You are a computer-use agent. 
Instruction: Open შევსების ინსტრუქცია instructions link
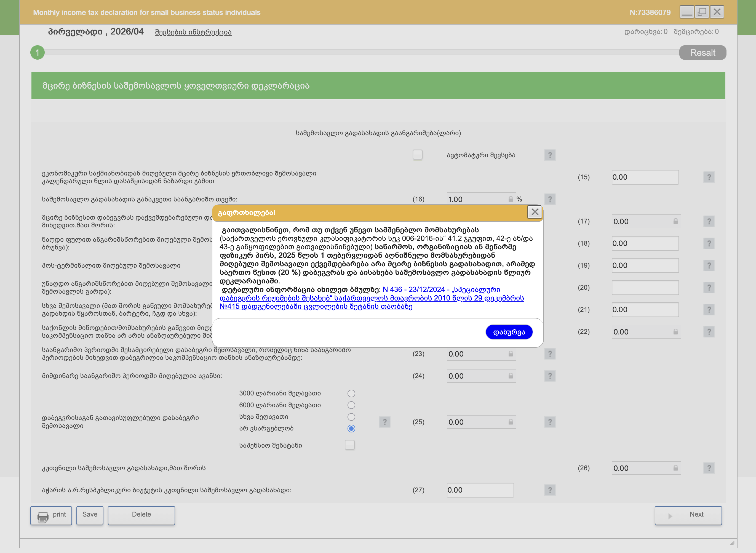(193, 32)
